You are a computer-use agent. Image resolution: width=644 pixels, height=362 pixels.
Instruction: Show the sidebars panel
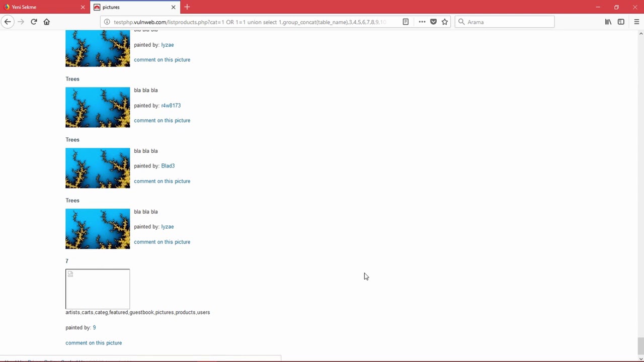click(621, 22)
